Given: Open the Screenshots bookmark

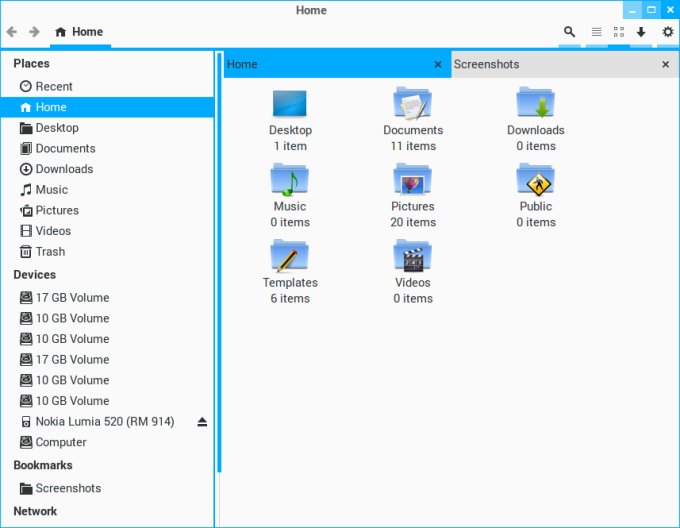Looking at the screenshot, I should 107,488.
